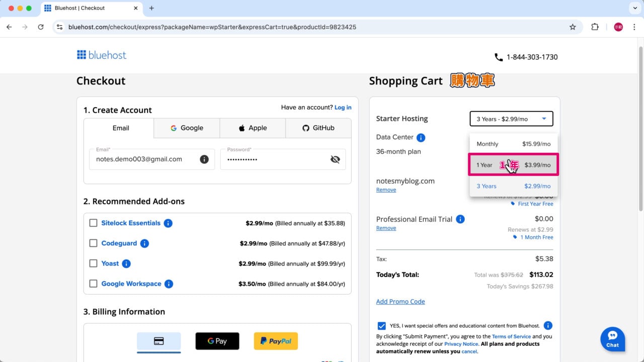Open the Yoast info tooltip icon
The image size is (644, 362).
(x=126, y=263)
